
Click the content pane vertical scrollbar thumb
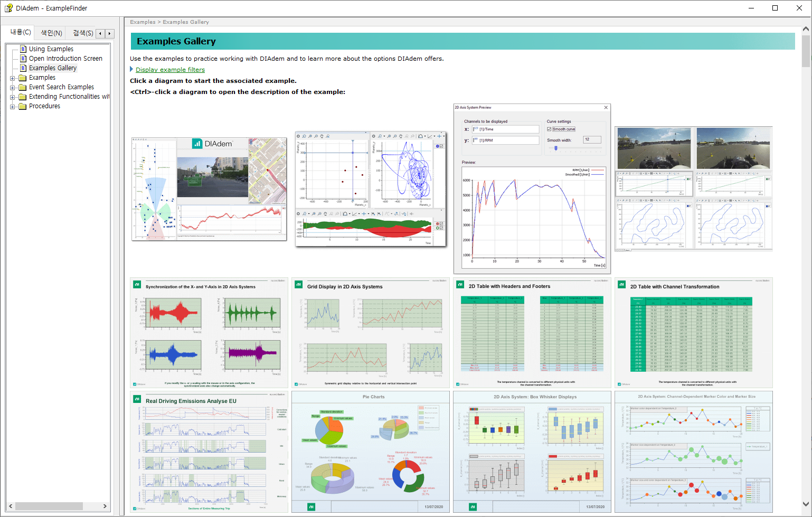point(806,51)
